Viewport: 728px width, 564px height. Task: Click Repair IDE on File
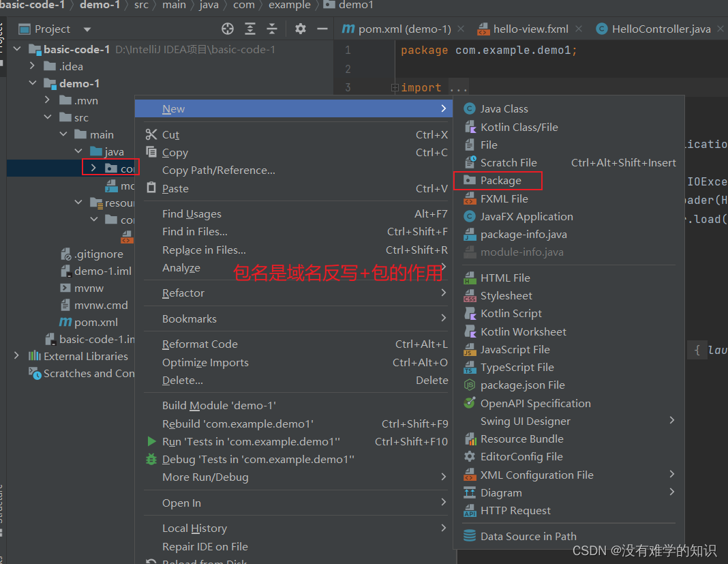293,546
